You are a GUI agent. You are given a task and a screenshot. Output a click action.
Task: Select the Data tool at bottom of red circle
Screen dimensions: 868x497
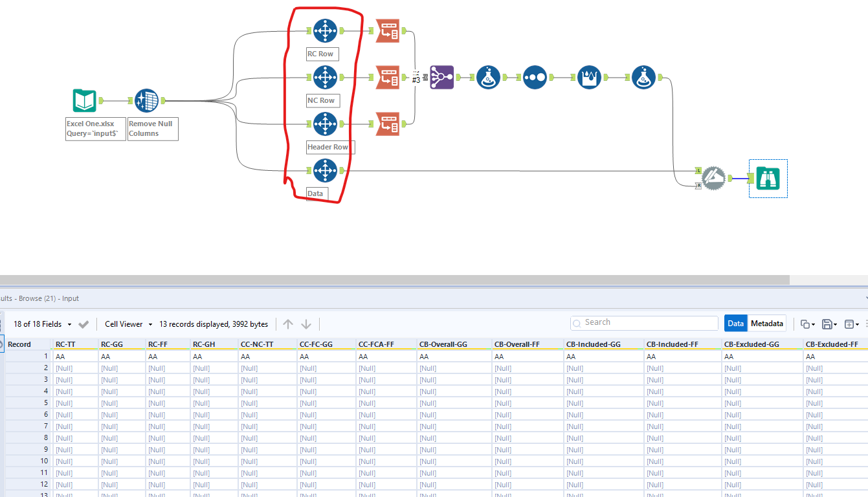(x=325, y=170)
